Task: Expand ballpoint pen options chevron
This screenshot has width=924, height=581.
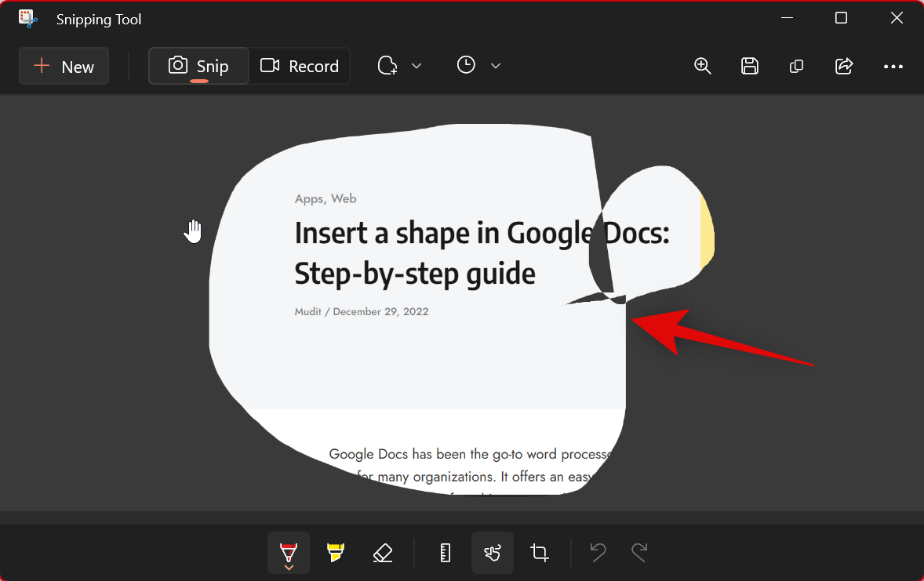Action: point(289,567)
